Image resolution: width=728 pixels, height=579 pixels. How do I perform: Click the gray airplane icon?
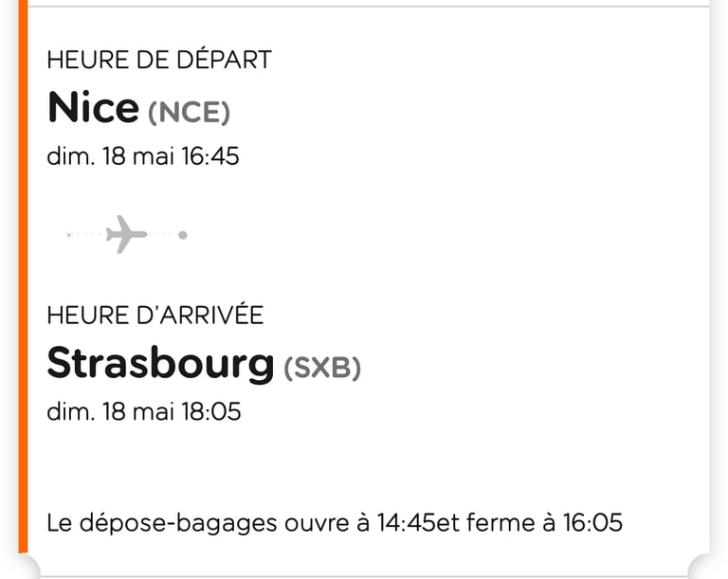[x=126, y=234]
